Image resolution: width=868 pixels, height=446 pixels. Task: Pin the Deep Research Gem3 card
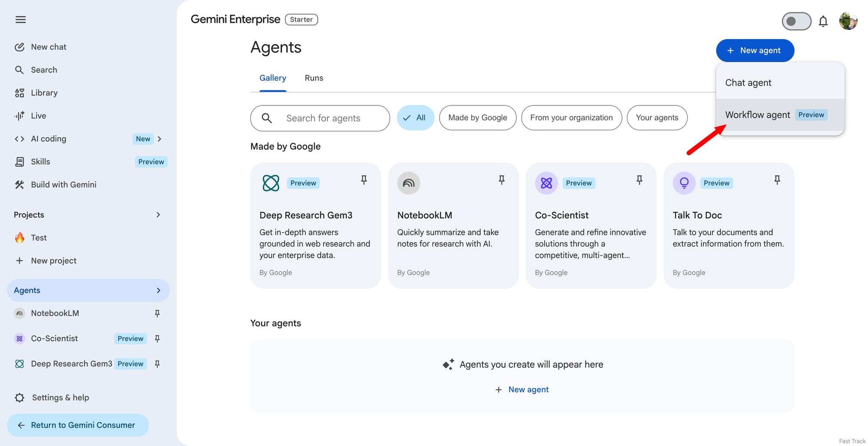pos(364,180)
